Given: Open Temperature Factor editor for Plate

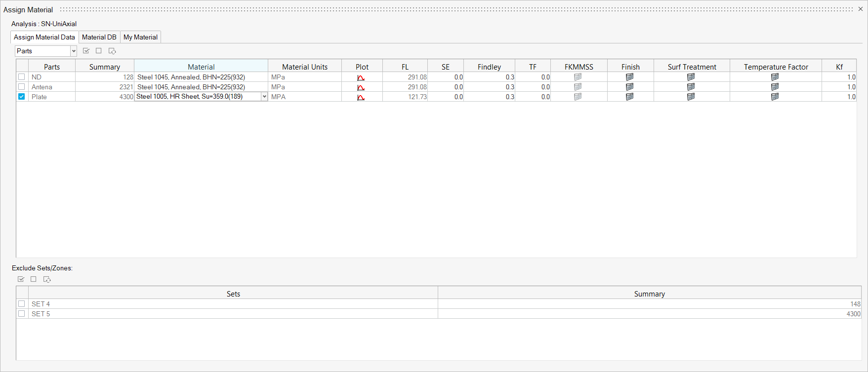Looking at the screenshot, I should tap(775, 97).
